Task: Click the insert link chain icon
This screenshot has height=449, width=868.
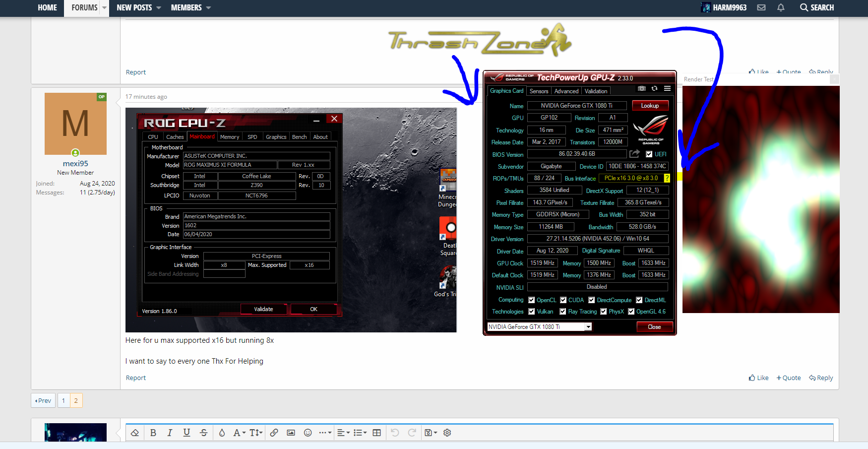Action: click(x=274, y=433)
